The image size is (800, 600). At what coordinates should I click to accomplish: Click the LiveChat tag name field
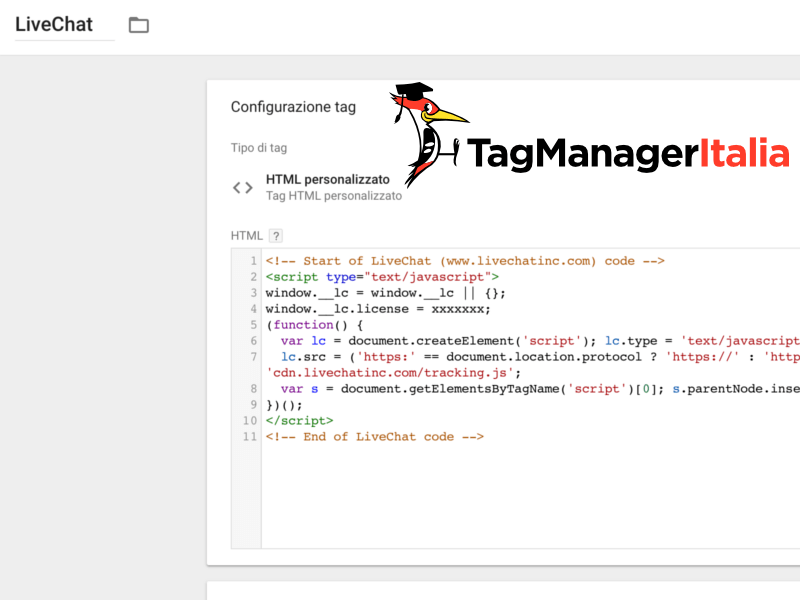pos(64,24)
